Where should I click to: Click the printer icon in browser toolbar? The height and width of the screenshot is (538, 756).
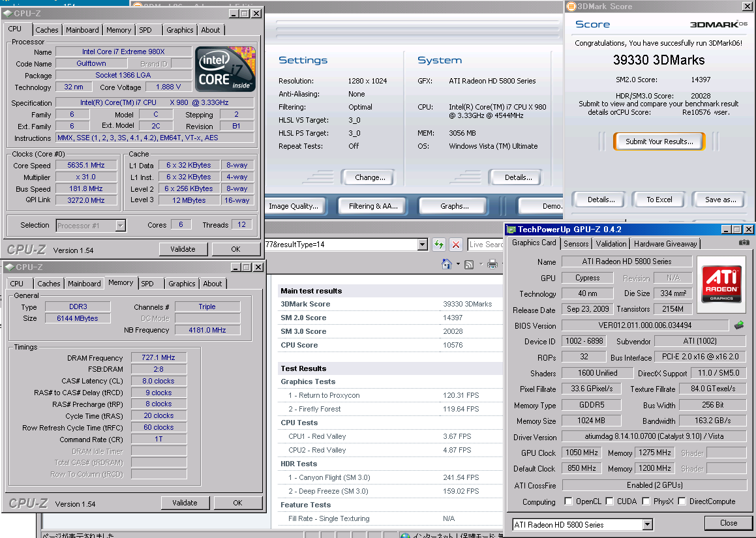492,263
